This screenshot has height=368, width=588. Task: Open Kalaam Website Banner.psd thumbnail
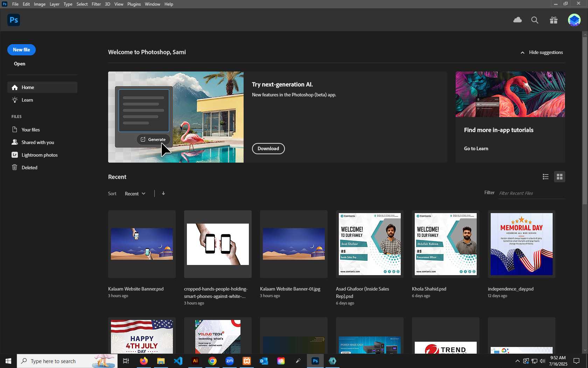[142, 244]
